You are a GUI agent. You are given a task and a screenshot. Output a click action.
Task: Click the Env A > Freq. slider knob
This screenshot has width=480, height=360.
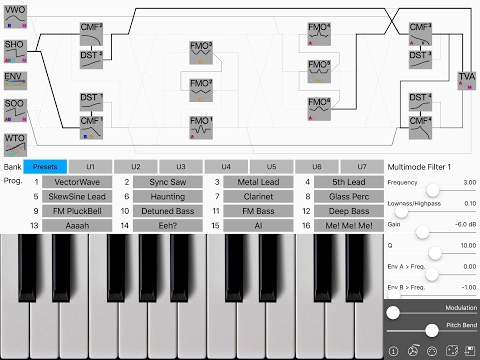pos(432,274)
